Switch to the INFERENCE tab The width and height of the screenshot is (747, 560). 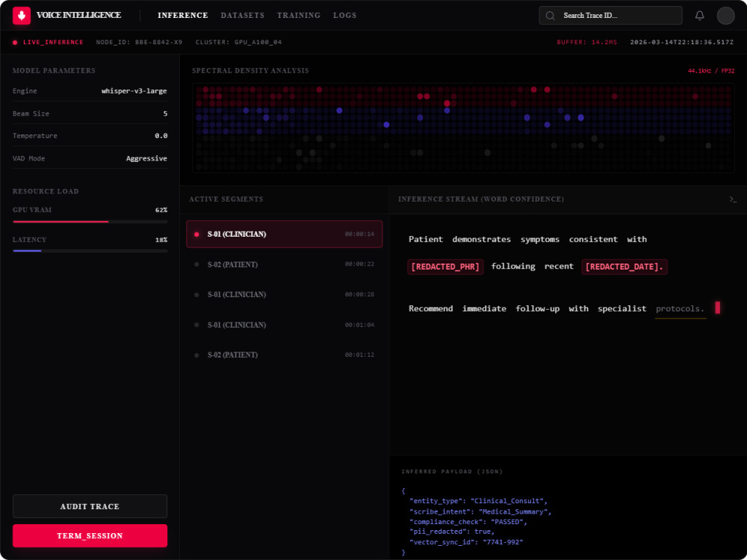pos(182,15)
